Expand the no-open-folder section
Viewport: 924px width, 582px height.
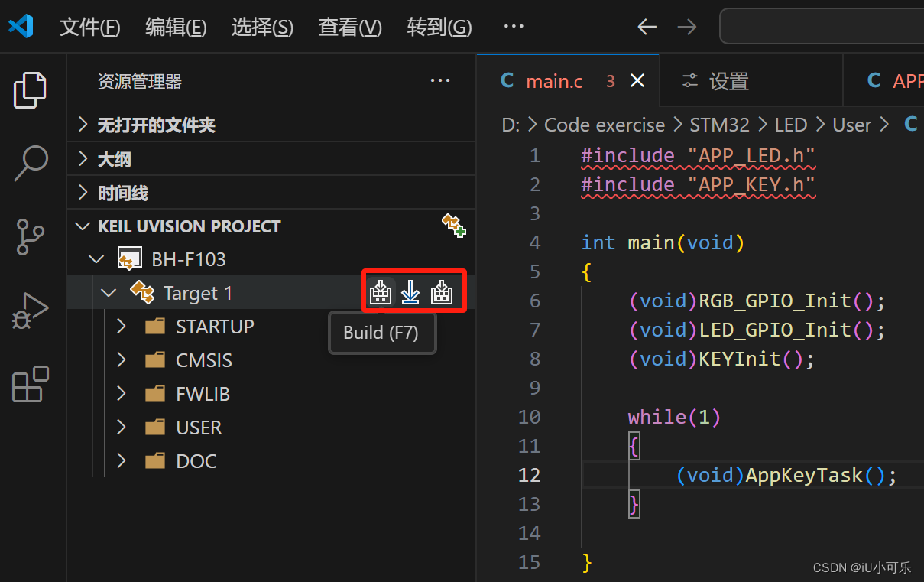coord(83,125)
